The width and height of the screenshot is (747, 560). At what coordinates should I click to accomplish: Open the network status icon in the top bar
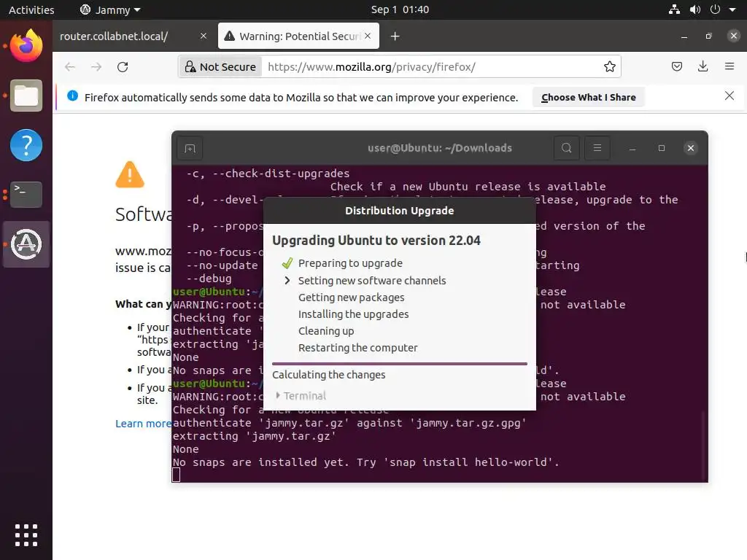pos(674,9)
